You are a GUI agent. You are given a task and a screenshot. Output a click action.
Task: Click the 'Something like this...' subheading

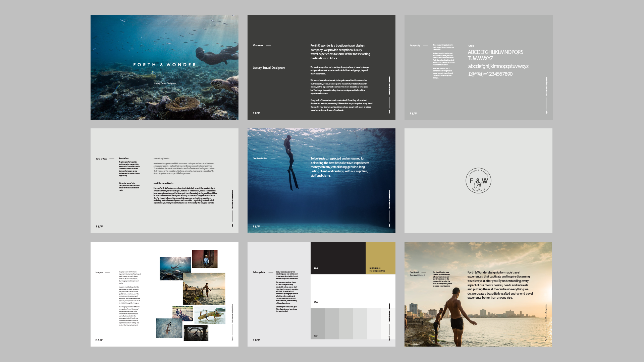162,159
